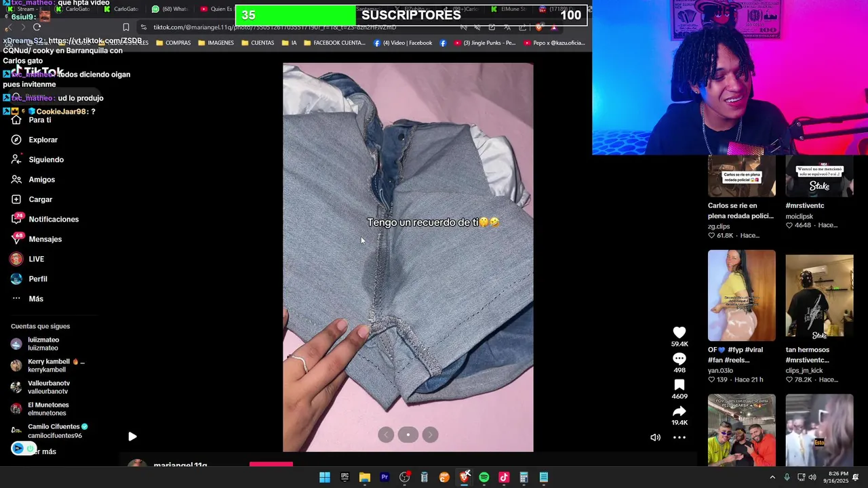Open Spotify from the taskbar

[484, 477]
